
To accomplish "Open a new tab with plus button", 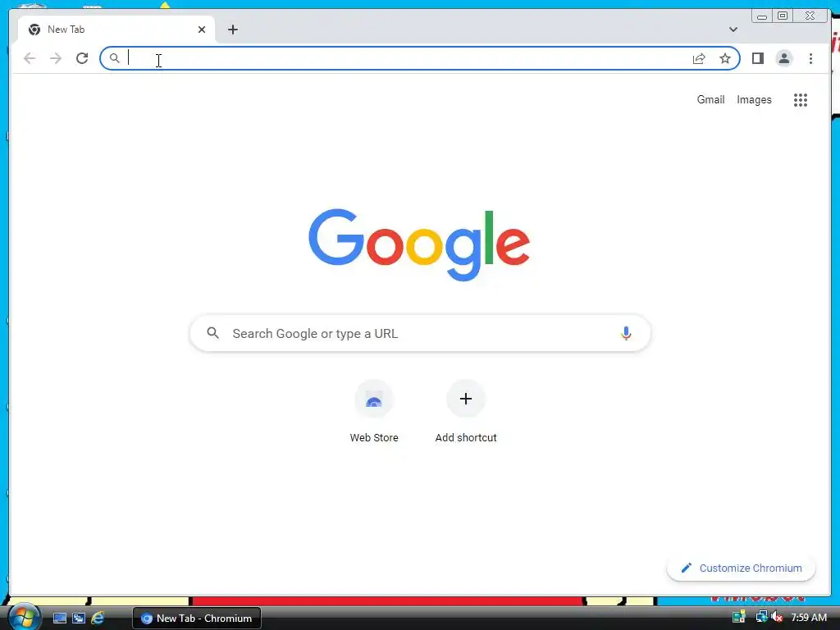I will (232, 30).
